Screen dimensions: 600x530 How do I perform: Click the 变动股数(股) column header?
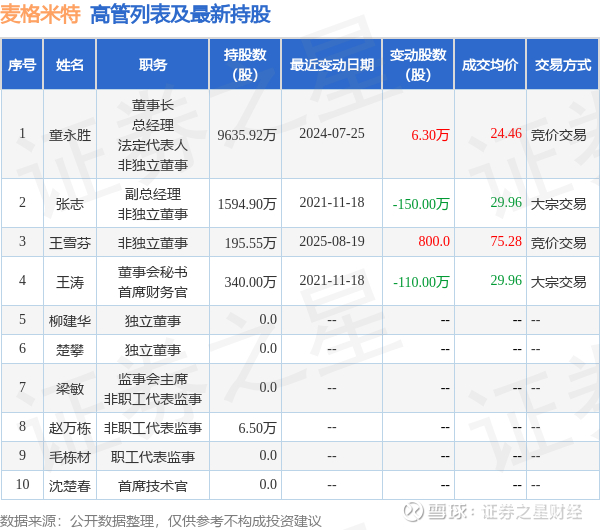pos(418,65)
